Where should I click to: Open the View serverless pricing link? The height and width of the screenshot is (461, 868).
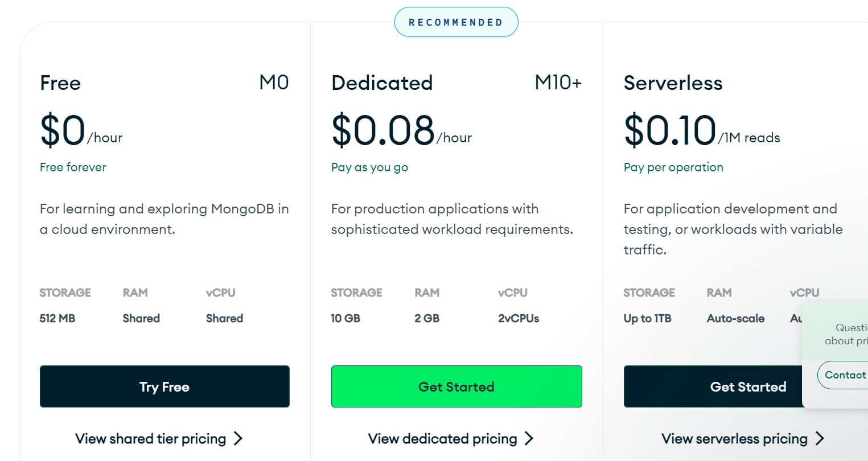734,439
